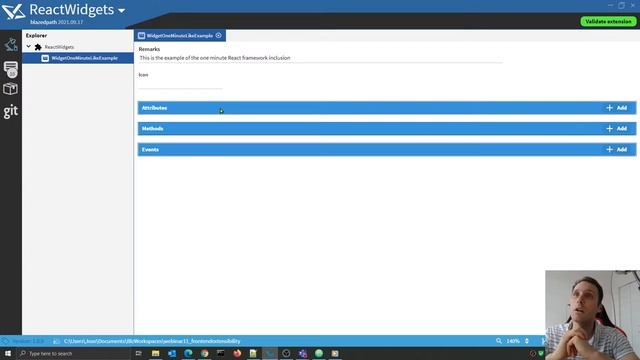The height and width of the screenshot is (360, 640).
Task: Click the blazedpath version subtitle
Action: [56, 22]
